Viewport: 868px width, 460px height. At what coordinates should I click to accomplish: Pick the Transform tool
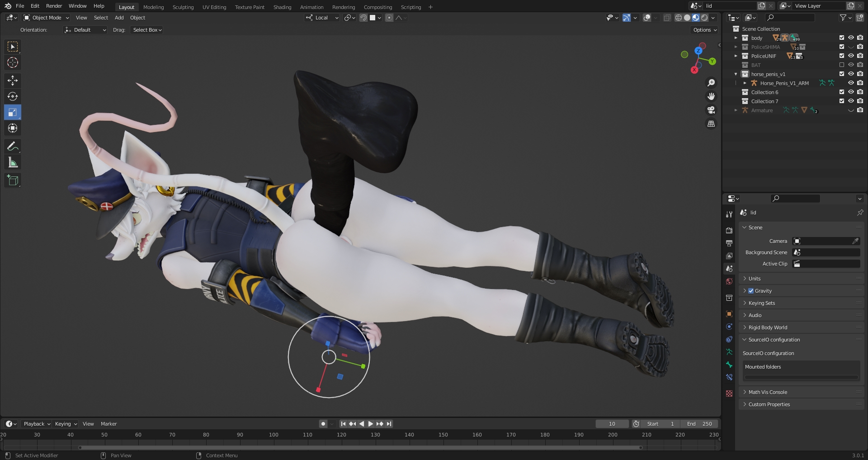click(13, 128)
